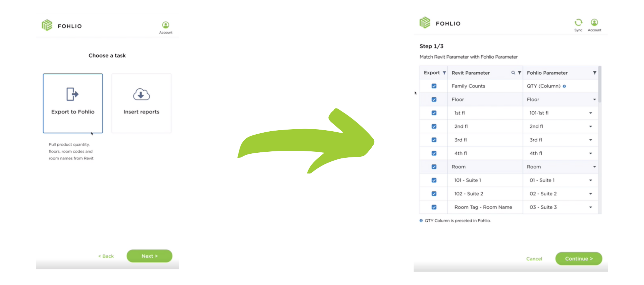Image resolution: width=644 pixels, height=285 pixels.
Task: Select the Export to Fohlio task card
Action: click(73, 103)
